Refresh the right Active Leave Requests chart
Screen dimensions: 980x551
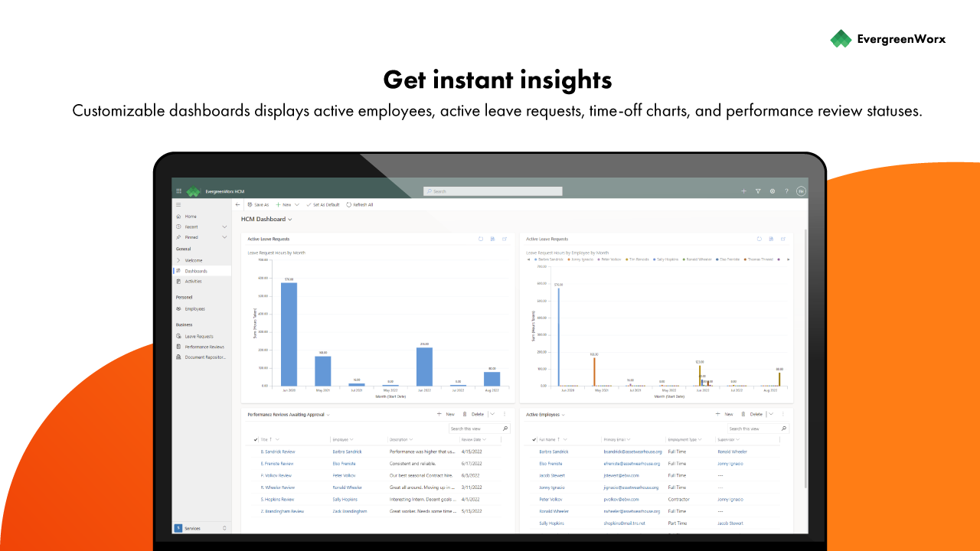point(759,239)
